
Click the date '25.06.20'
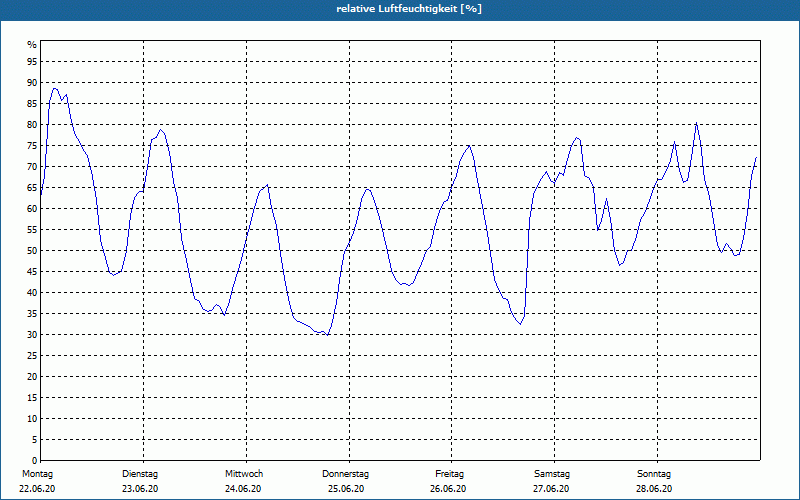[x=346, y=489]
